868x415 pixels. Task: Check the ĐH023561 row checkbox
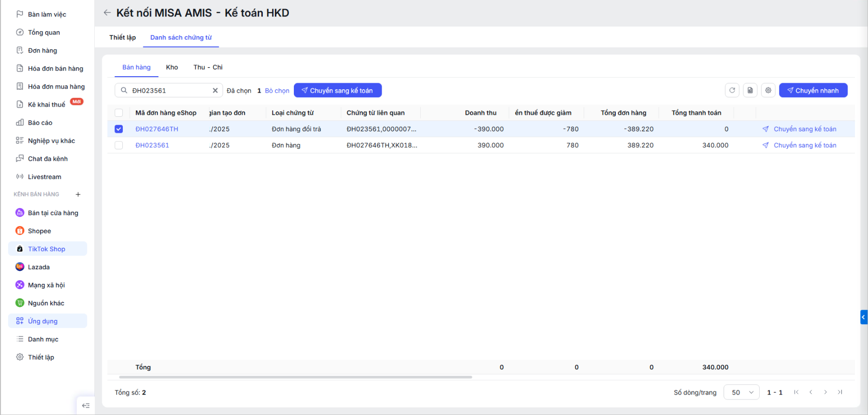click(119, 145)
